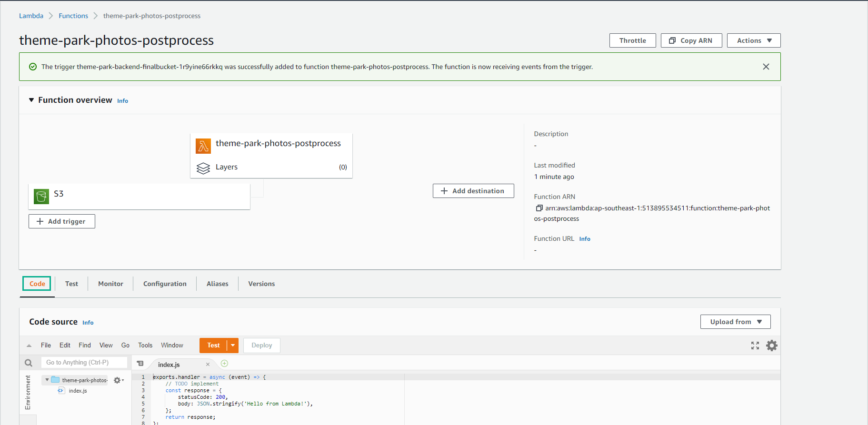This screenshot has width=868, height=425.
Task: Dismiss the trigger success banner
Action: (766, 67)
